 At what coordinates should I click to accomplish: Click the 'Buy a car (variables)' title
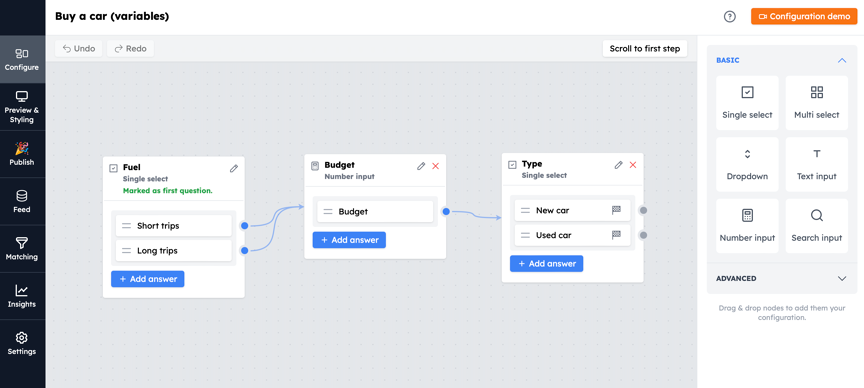coord(112,17)
